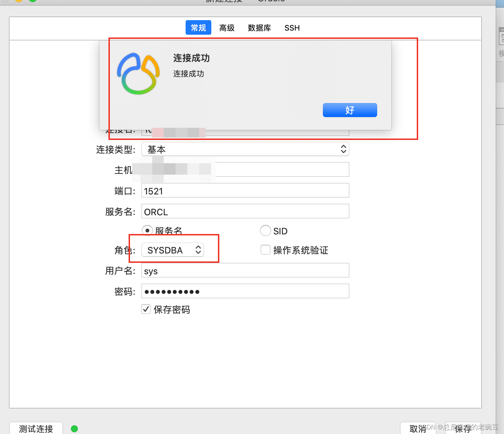Dismiss the dialog with the 好 button
The image size is (504, 434).
[350, 110]
